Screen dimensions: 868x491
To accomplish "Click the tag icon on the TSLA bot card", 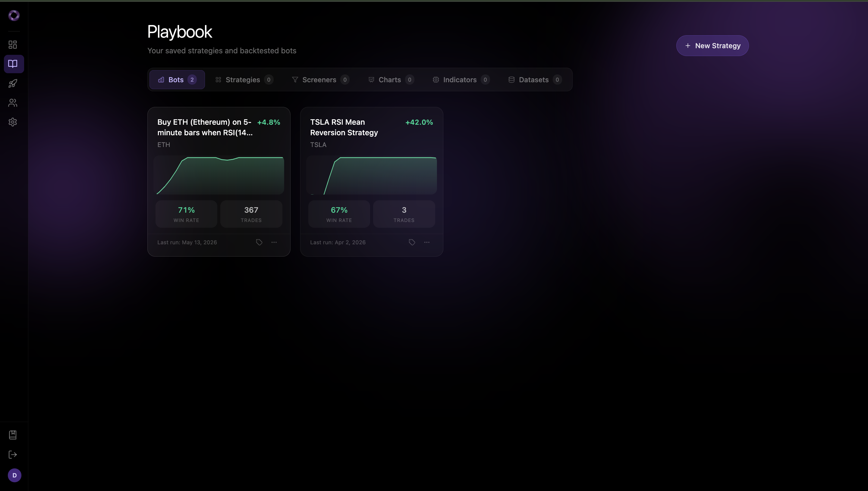I will pos(412,242).
